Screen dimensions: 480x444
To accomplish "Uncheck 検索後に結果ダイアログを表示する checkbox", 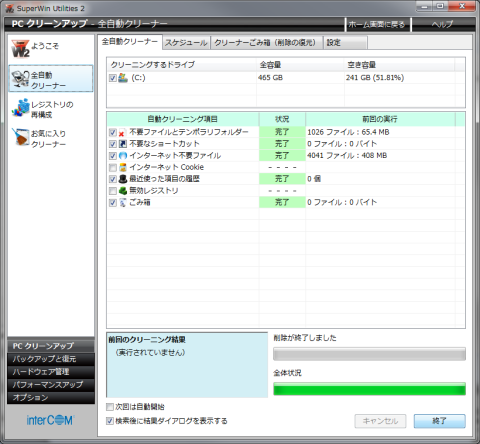I will tap(110, 421).
